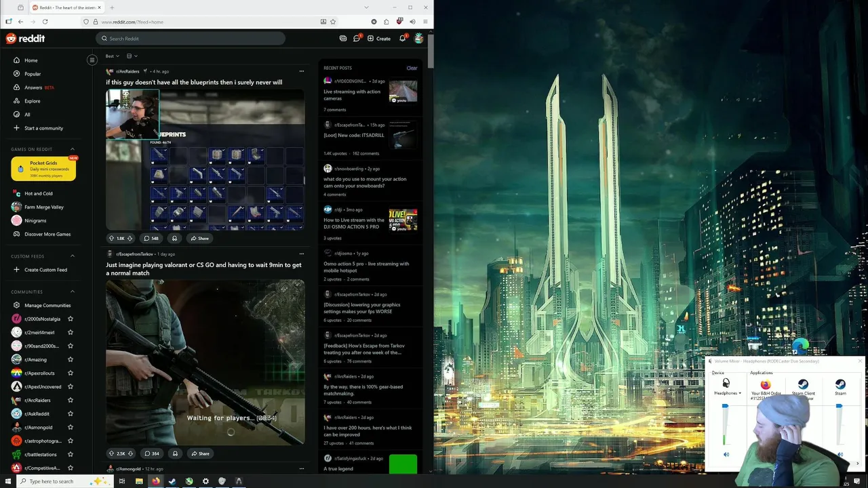Click the browser tab audio speaker icon

pyautogui.click(x=412, y=22)
